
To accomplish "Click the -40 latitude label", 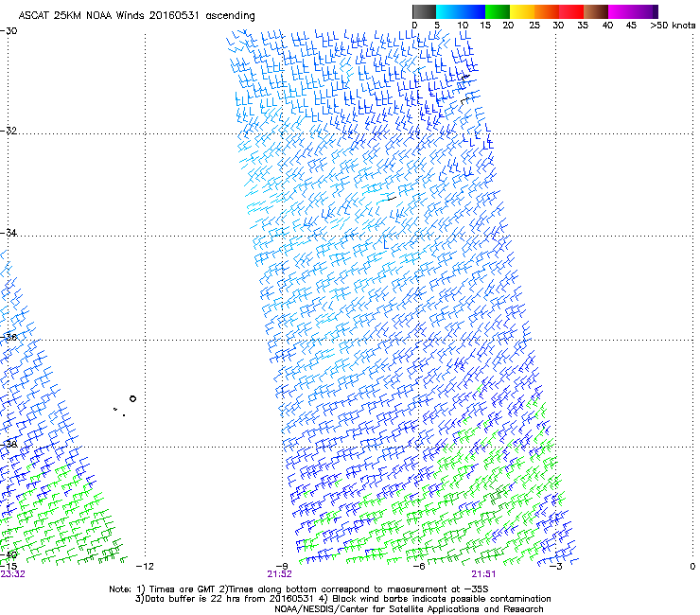I will tap(9, 554).
